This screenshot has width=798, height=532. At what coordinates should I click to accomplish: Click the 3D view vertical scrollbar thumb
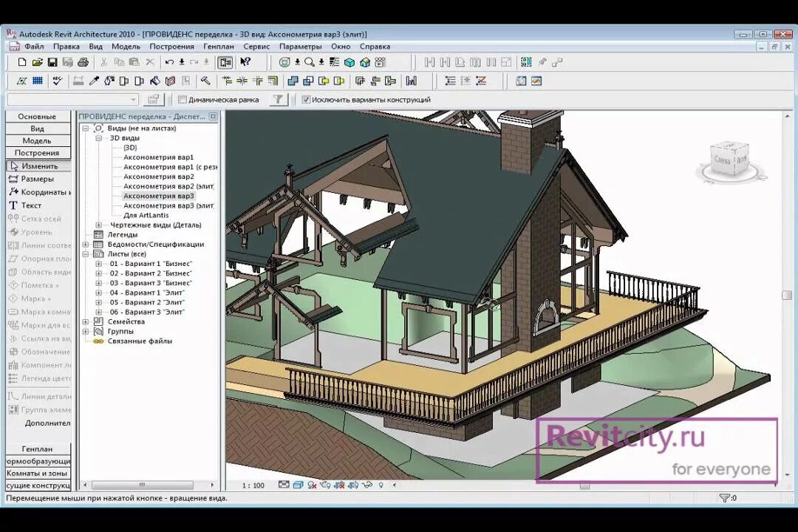tap(788, 296)
